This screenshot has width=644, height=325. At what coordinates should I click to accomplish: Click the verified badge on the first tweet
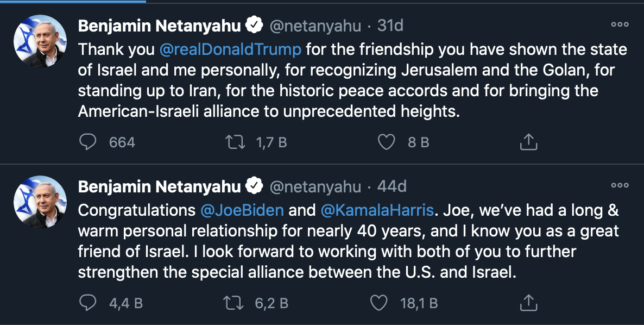tap(255, 25)
